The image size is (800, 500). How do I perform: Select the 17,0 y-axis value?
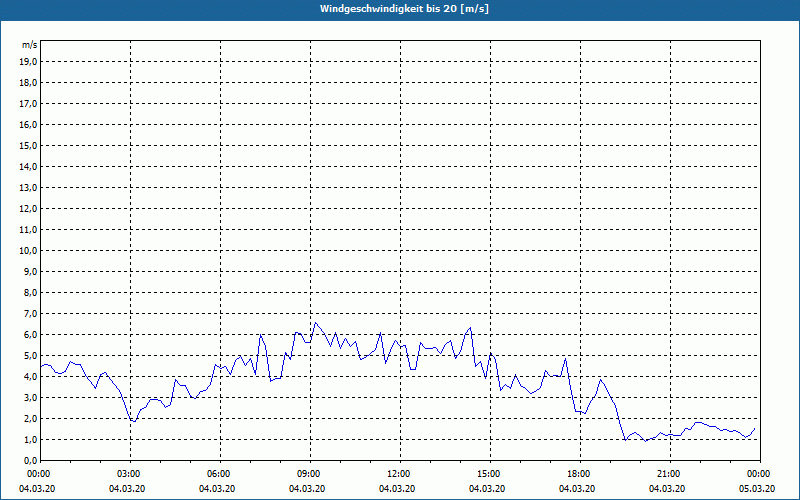pos(28,104)
